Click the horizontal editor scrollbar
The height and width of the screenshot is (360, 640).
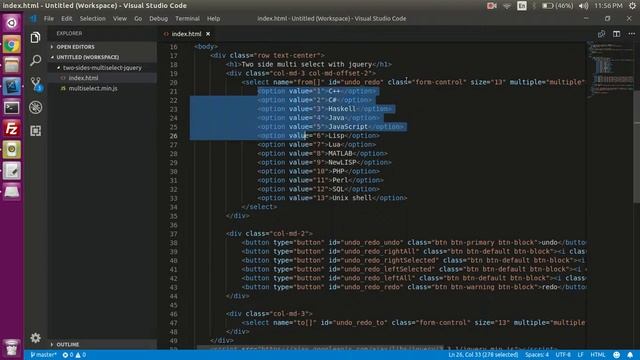[320, 348]
